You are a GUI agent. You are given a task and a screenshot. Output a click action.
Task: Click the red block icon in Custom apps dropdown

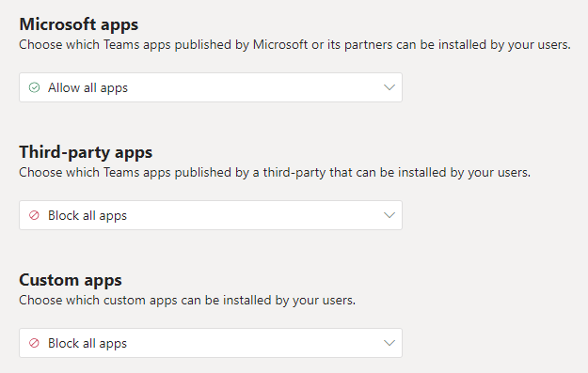point(34,343)
